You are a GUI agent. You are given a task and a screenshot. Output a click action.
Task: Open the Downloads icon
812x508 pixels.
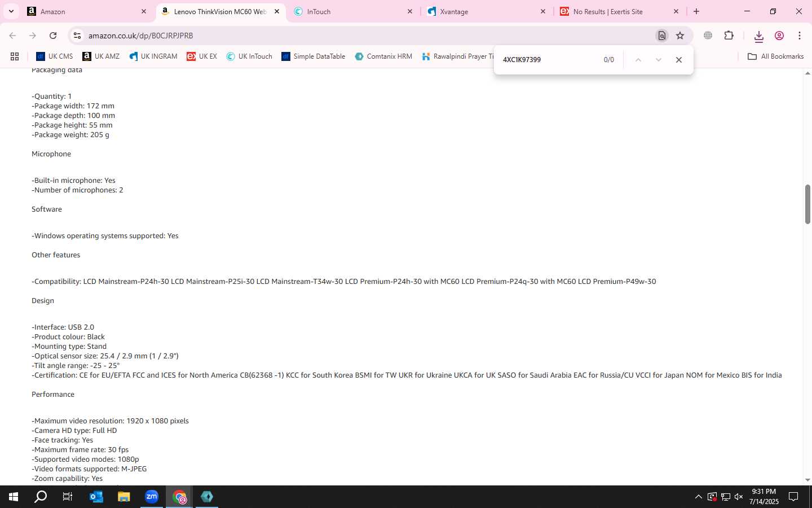click(x=759, y=36)
